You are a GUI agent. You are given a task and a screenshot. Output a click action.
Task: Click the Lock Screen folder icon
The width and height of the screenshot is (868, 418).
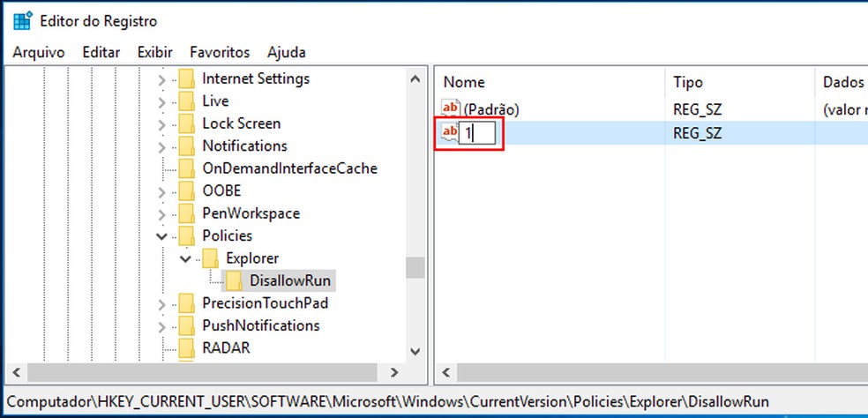[186, 123]
